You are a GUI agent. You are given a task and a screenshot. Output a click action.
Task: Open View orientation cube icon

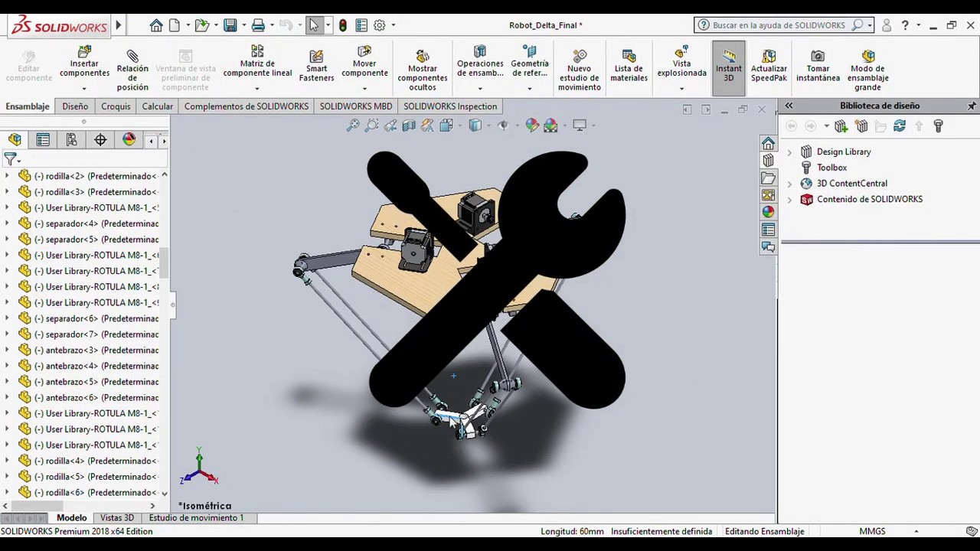446,126
